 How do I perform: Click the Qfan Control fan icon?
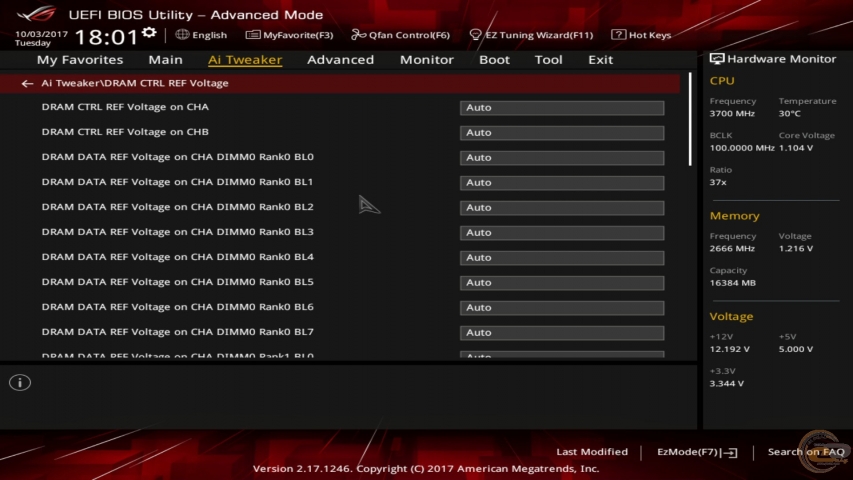[x=358, y=35]
